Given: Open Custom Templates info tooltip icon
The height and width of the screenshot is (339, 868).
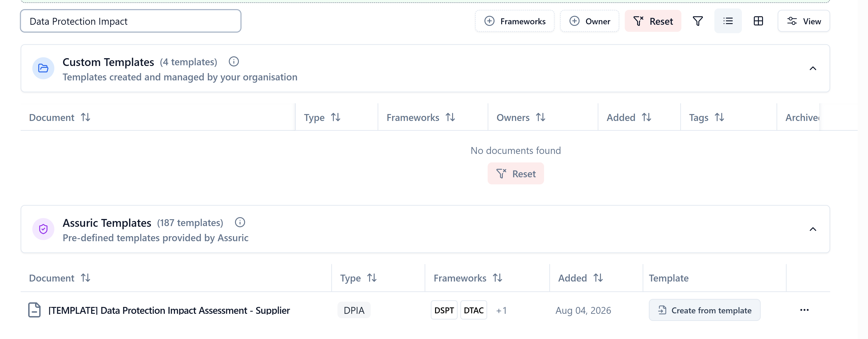Looking at the screenshot, I should [234, 62].
